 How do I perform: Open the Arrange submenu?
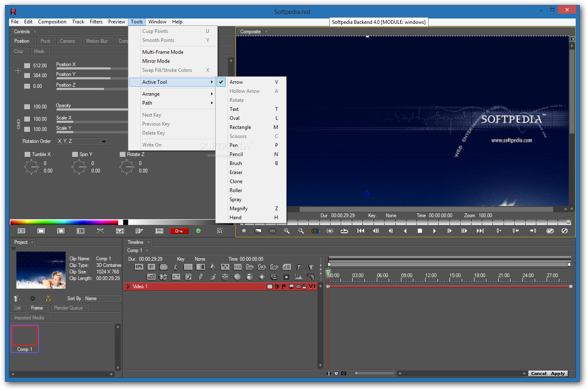(173, 94)
